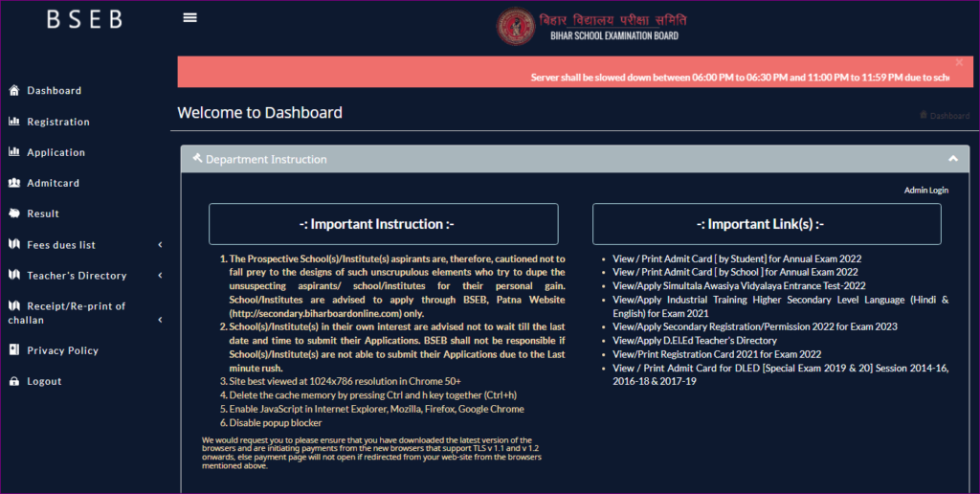This screenshot has height=494, width=980.
Task: Click the Receipt/Re-print of challan icon
Action: [x=14, y=305]
